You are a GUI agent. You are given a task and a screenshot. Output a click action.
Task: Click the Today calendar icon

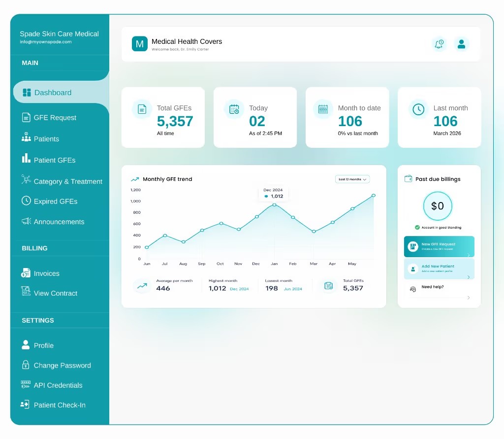coord(234,109)
